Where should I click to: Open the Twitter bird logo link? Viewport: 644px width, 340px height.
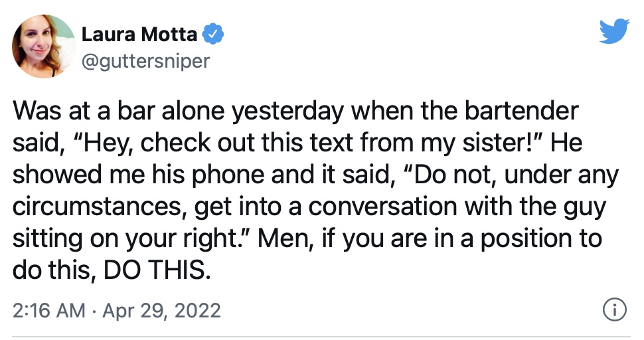(614, 31)
